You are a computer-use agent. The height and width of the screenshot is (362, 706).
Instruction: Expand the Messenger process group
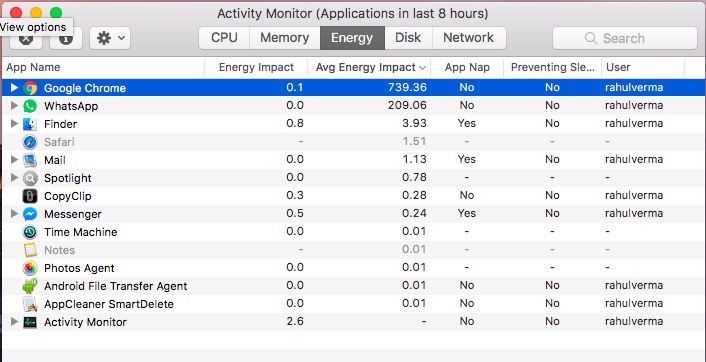coord(14,213)
